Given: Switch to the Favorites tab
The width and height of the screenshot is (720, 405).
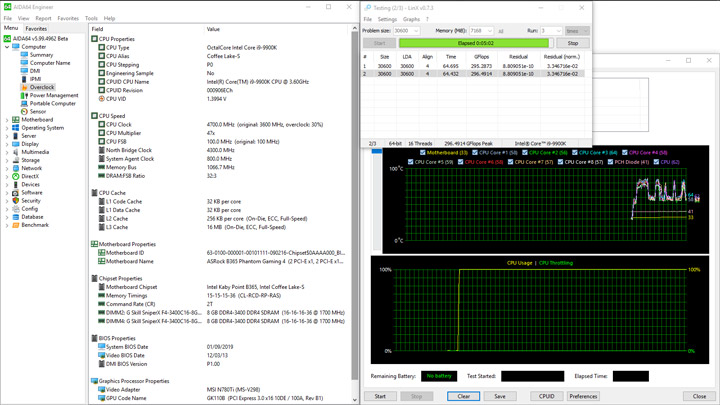Looking at the screenshot, I should [x=36, y=29].
